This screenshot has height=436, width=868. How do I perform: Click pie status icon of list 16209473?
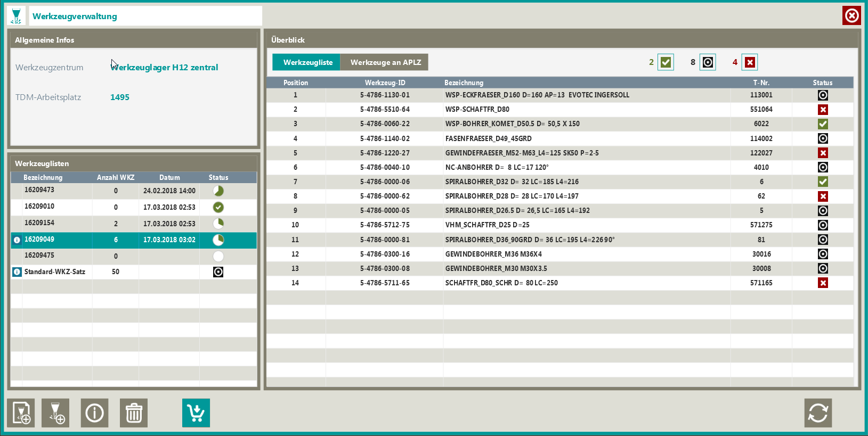218,191
